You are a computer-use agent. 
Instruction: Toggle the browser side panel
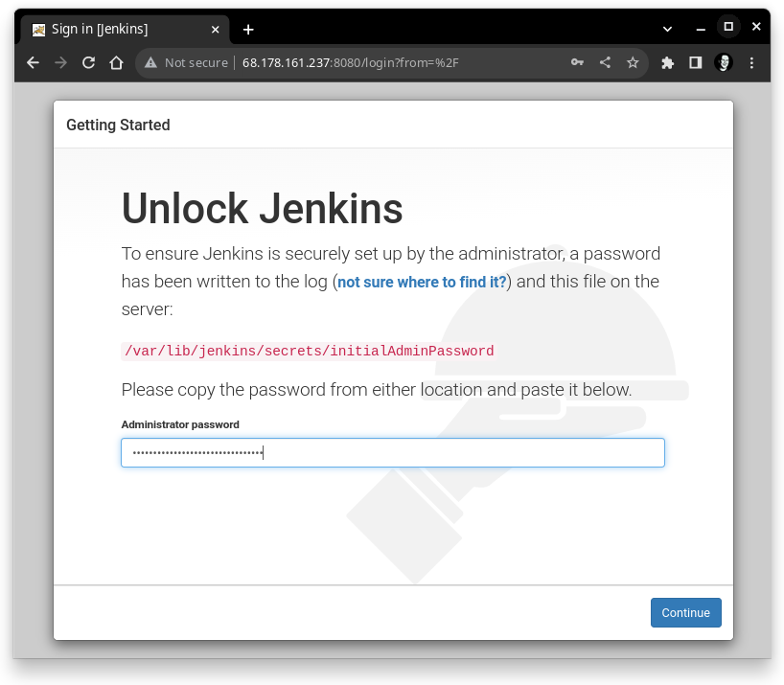tap(696, 63)
